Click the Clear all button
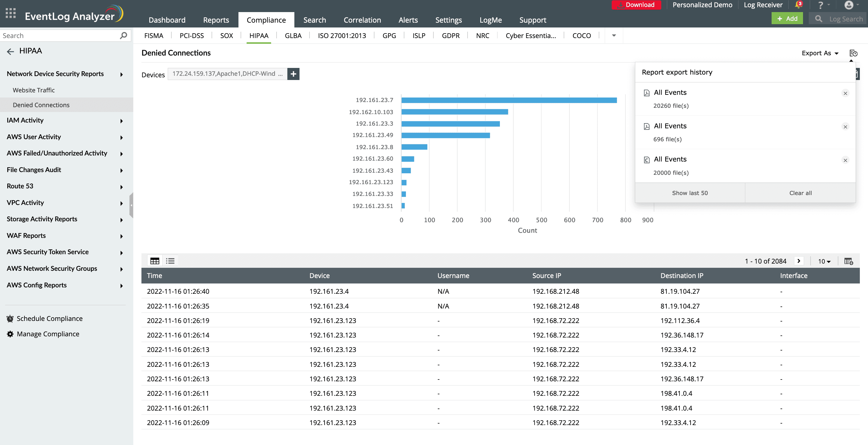The height and width of the screenshot is (445, 868). [800, 193]
